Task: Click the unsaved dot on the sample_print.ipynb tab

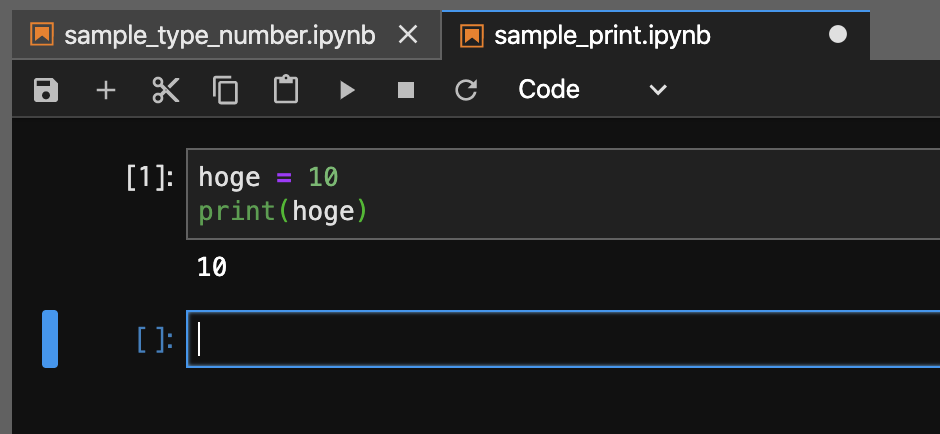Action: [x=838, y=36]
